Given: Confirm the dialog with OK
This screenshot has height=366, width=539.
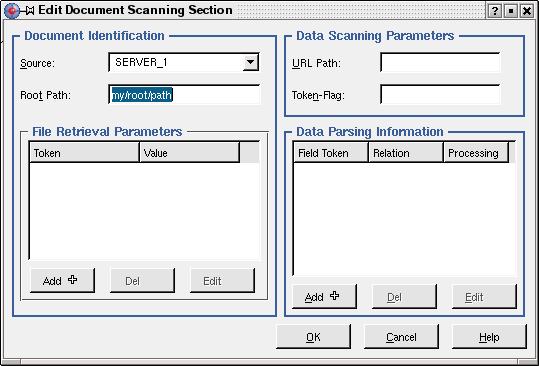Looking at the screenshot, I should click(x=314, y=337).
